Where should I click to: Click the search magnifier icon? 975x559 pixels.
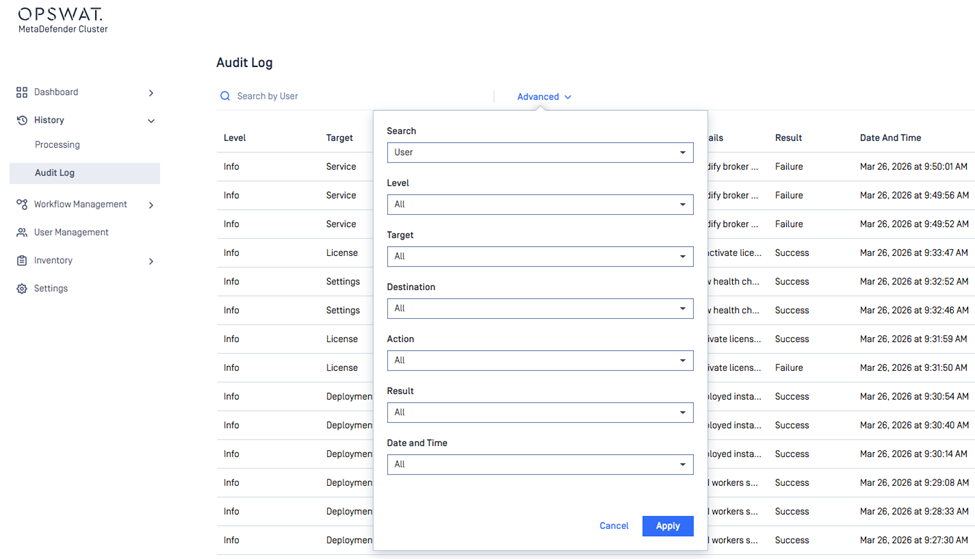tap(225, 96)
